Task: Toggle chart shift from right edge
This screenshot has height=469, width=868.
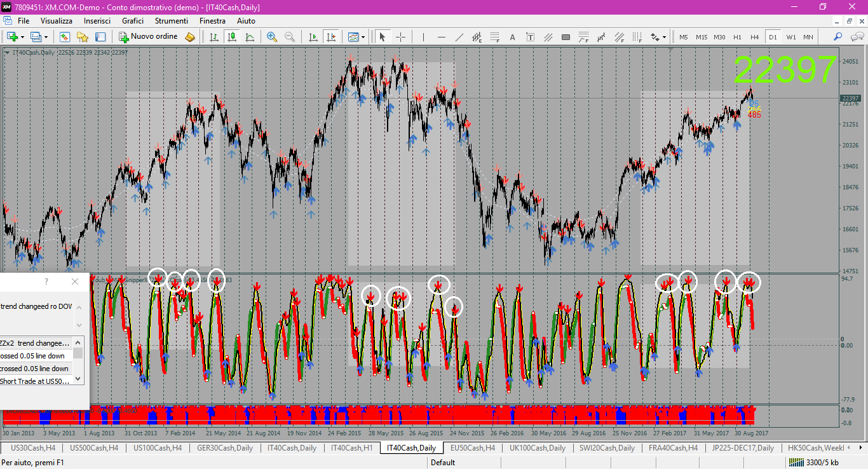Action: tap(330, 37)
